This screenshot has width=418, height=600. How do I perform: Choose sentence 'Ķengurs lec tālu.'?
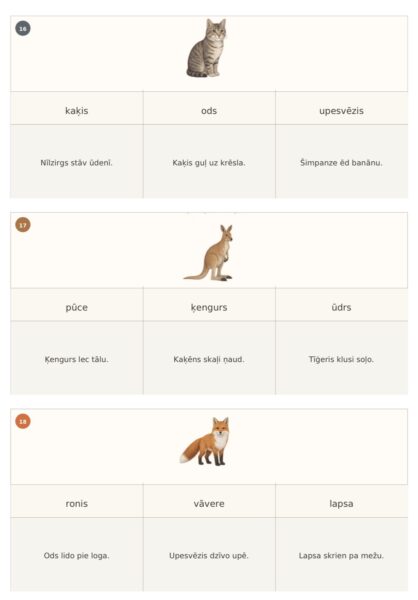point(77,359)
